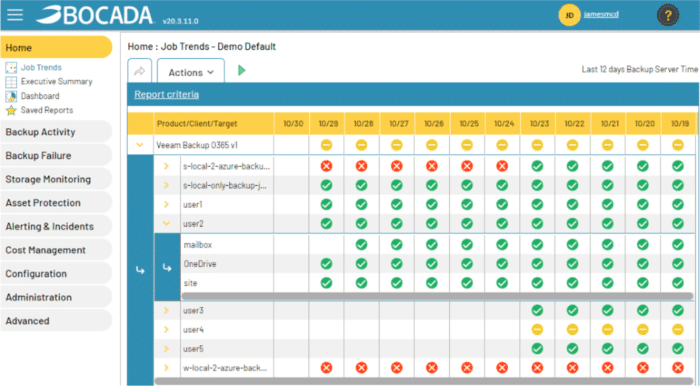Click success status for user1 on 10/26

tap(432, 204)
